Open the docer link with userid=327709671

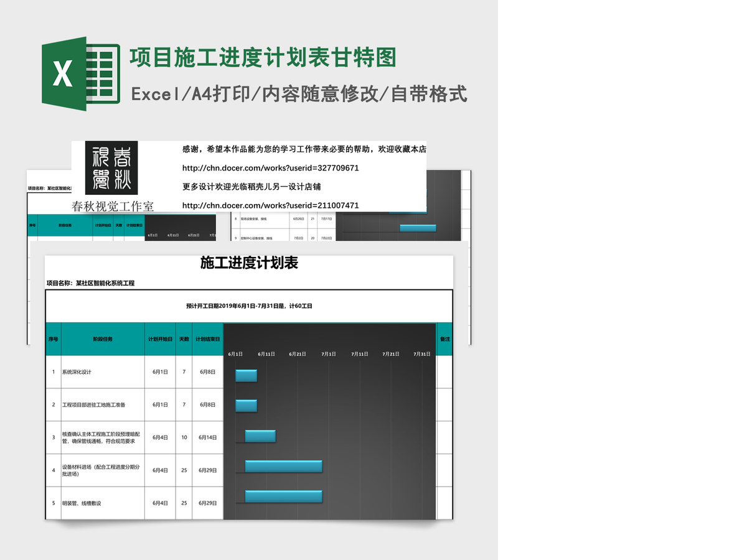pyautogui.click(x=270, y=168)
